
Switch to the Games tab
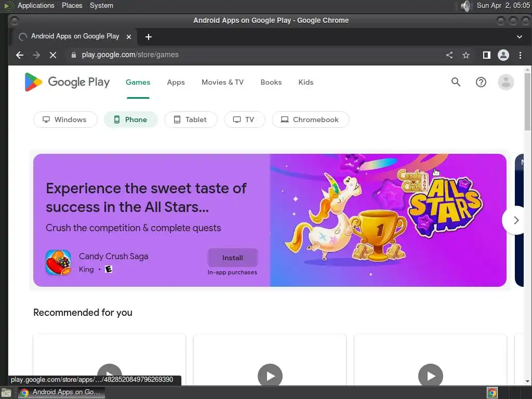(138, 82)
